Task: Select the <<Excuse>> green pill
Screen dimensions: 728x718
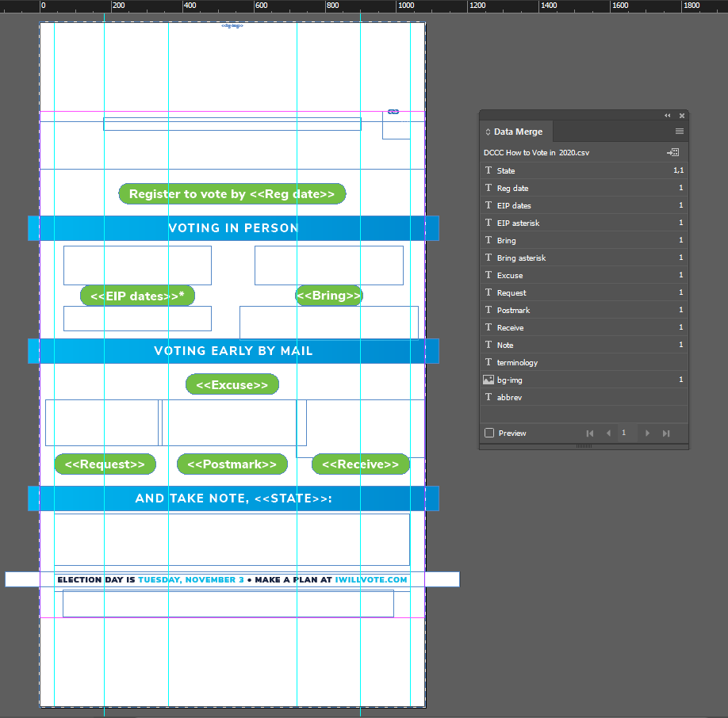Action: coord(232,384)
